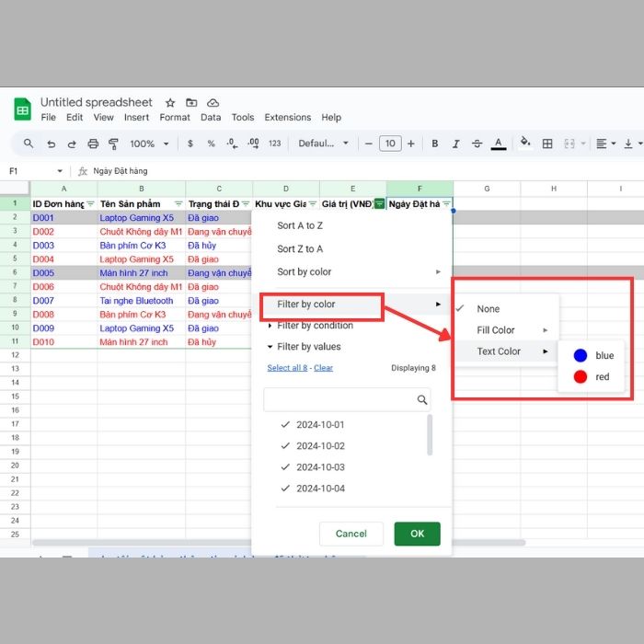Image resolution: width=644 pixels, height=644 pixels.
Task: Open the zoom 100% dropdown
Action: pyautogui.click(x=149, y=144)
